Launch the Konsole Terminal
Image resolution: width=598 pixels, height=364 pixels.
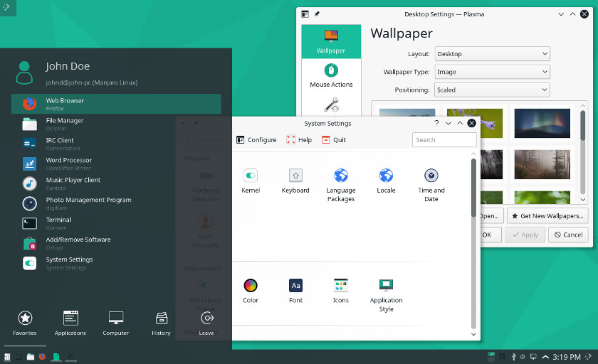[x=116, y=223]
